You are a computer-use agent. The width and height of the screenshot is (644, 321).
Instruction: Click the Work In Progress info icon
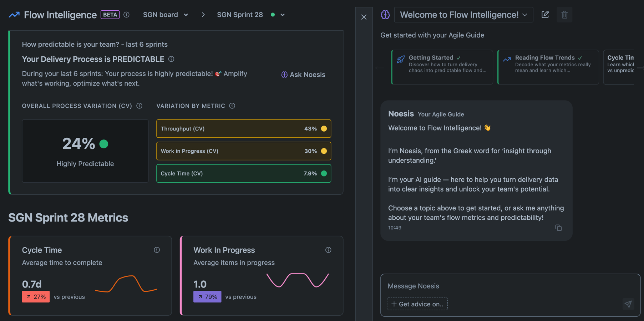(328, 250)
